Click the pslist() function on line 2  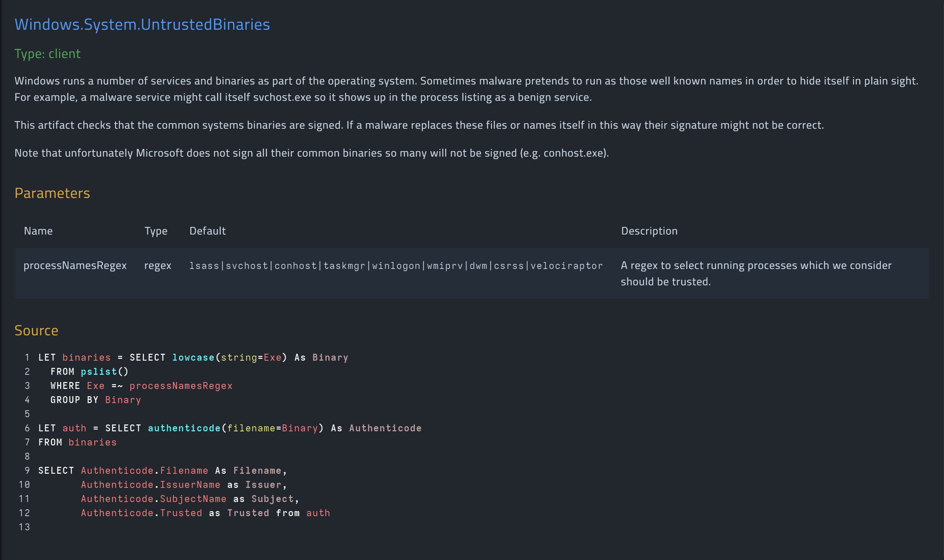[104, 372]
